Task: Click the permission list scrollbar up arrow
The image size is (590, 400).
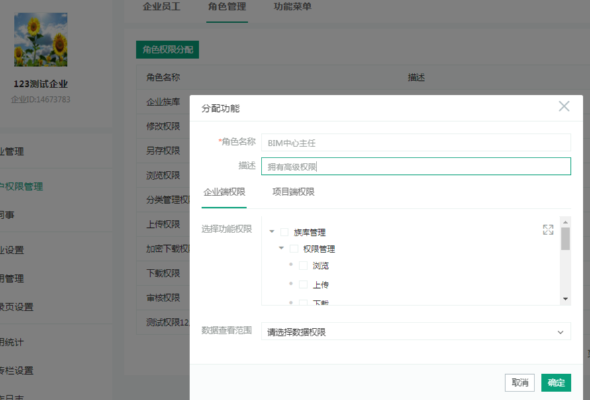Action: tap(565, 222)
